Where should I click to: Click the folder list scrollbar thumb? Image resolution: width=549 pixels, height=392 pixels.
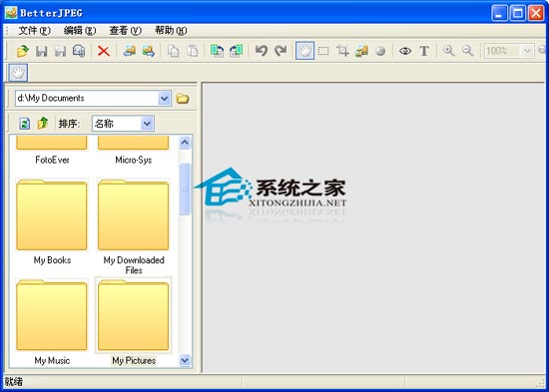coord(185,189)
